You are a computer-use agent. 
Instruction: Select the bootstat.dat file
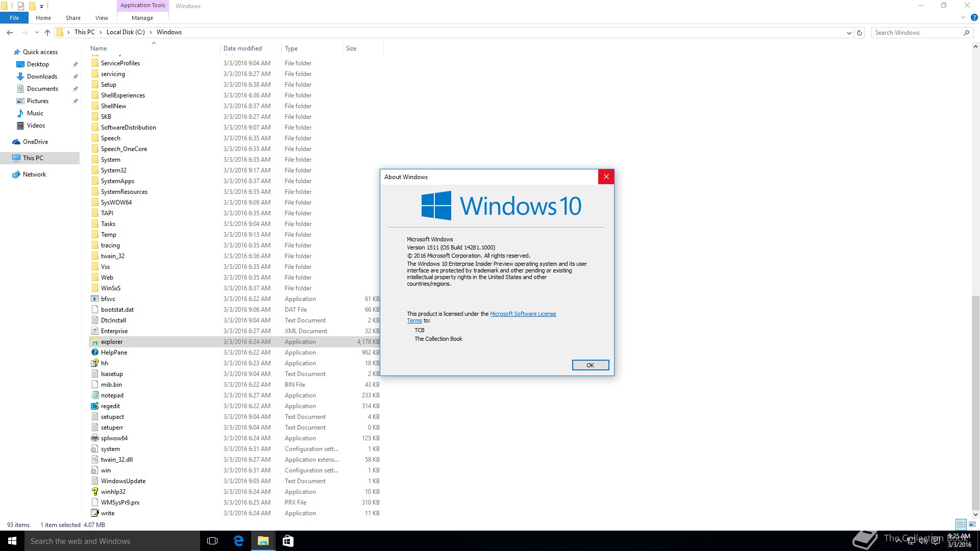point(117,310)
